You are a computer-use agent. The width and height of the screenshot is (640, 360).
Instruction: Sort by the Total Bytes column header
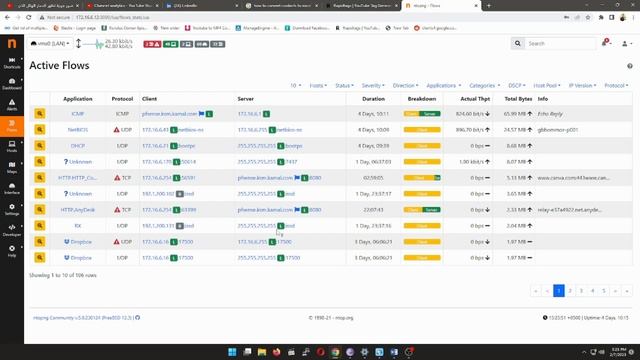click(518, 99)
